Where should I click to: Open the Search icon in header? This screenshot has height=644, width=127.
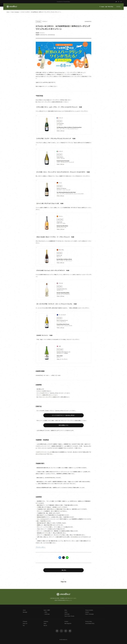click(x=102, y=7)
